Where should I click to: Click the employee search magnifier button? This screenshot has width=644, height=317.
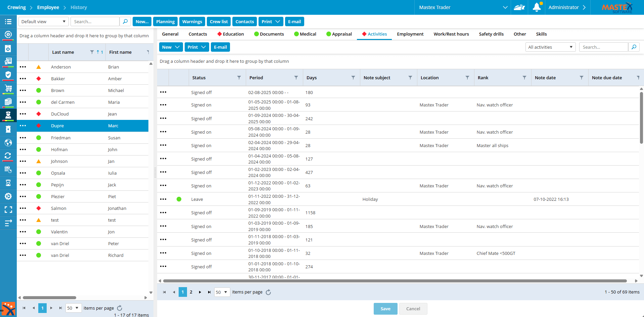[125, 21]
